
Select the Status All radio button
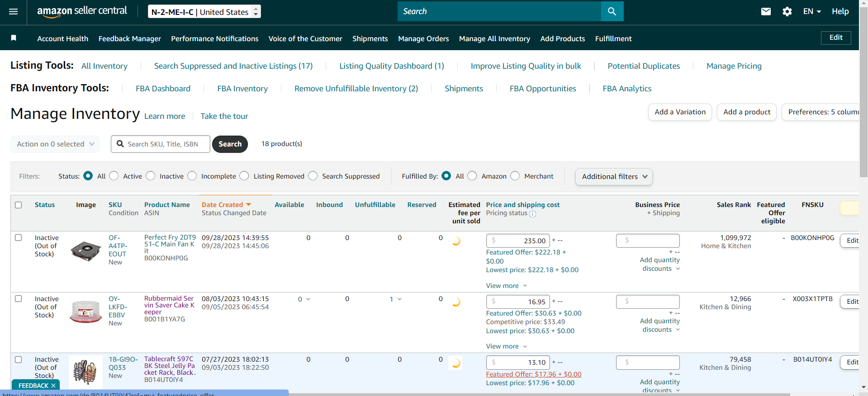(x=88, y=176)
